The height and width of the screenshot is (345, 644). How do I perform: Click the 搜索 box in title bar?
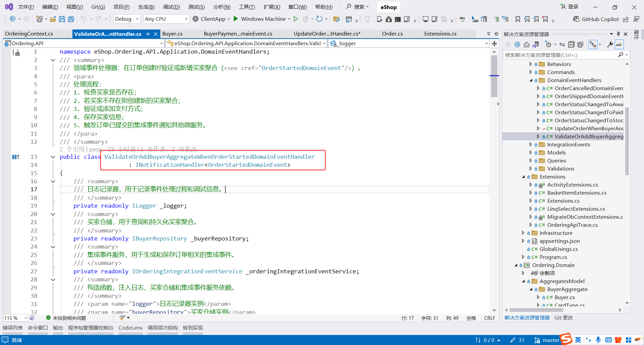click(x=358, y=7)
